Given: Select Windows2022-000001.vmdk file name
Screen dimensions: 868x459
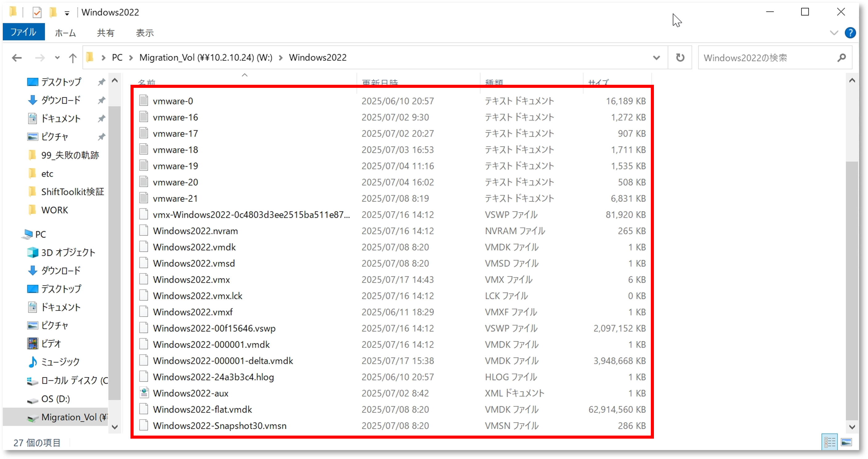Looking at the screenshot, I should point(211,344).
